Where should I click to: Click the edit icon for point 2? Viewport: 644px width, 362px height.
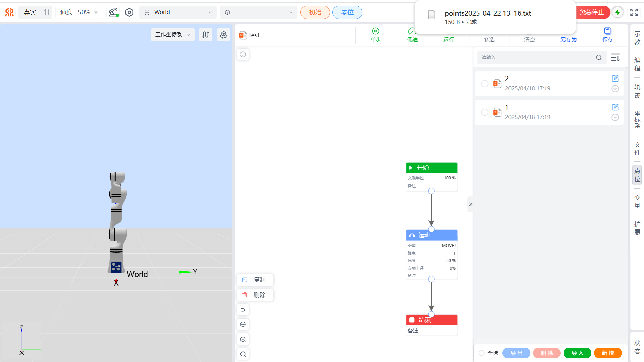[615, 79]
